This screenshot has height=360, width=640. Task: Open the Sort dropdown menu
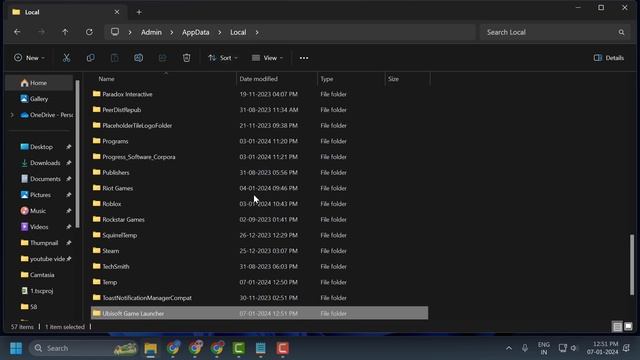(x=223, y=58)
